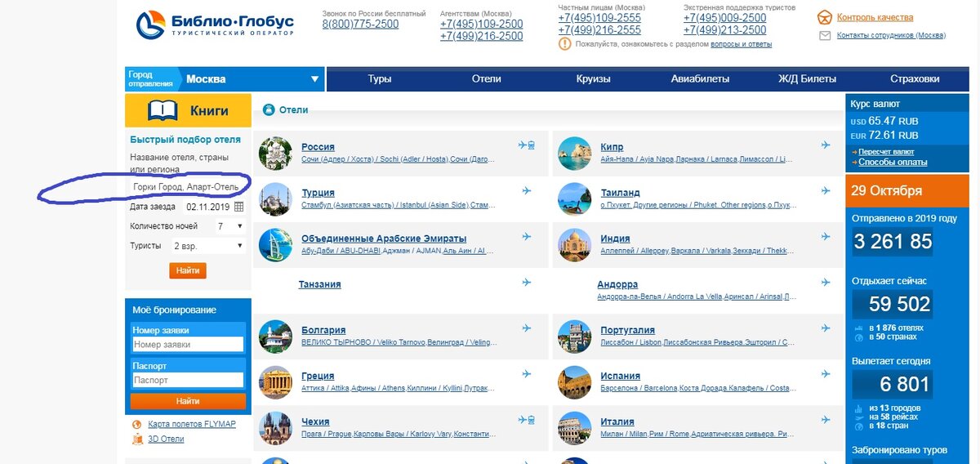Click the envelope icon for staff contacts
This screenshot has width=980, height=464.
(824, 36)
